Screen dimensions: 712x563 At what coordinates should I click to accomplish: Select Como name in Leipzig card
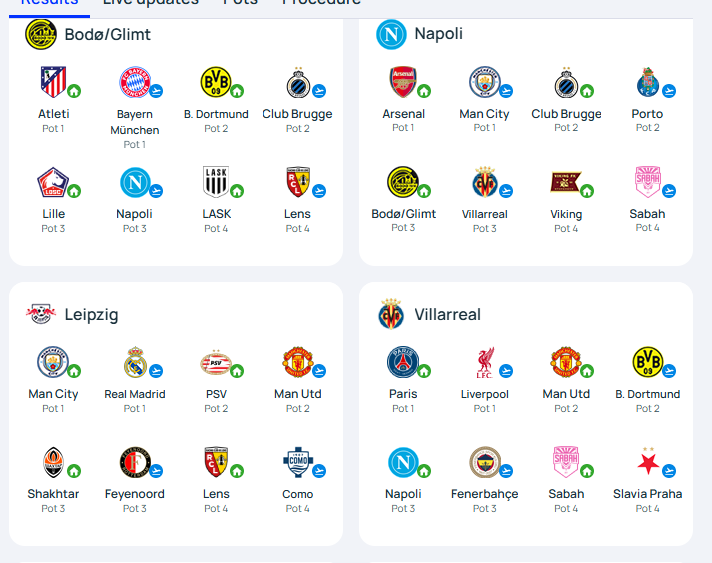[x=297, y=494]
